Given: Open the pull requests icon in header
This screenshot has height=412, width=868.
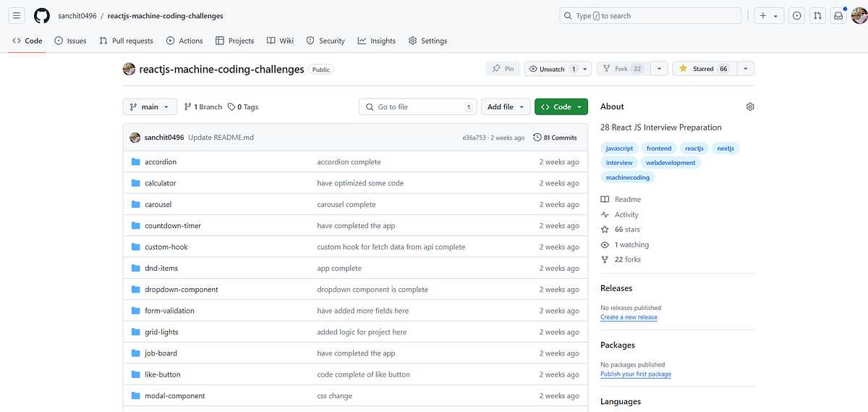Looking at the screenshot, I should pyautogui.click(x=817, y=16).
